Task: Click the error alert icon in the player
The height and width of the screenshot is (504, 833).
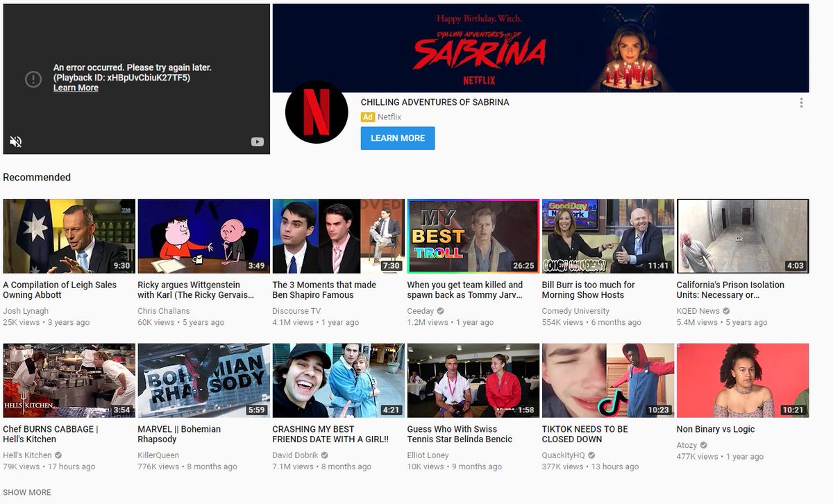Action: (x=33, y=79)
